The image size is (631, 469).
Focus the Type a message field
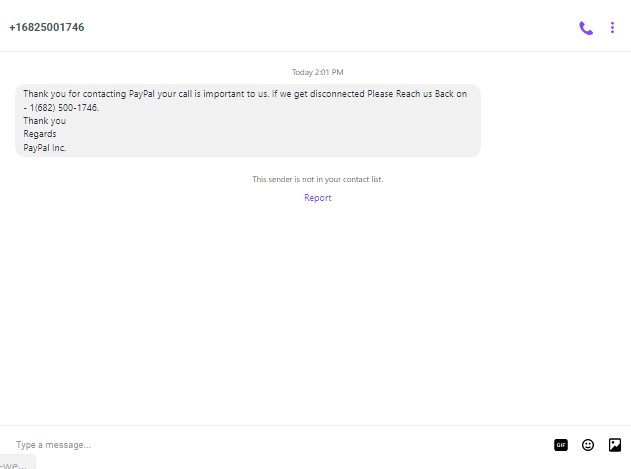coord(278,445)
